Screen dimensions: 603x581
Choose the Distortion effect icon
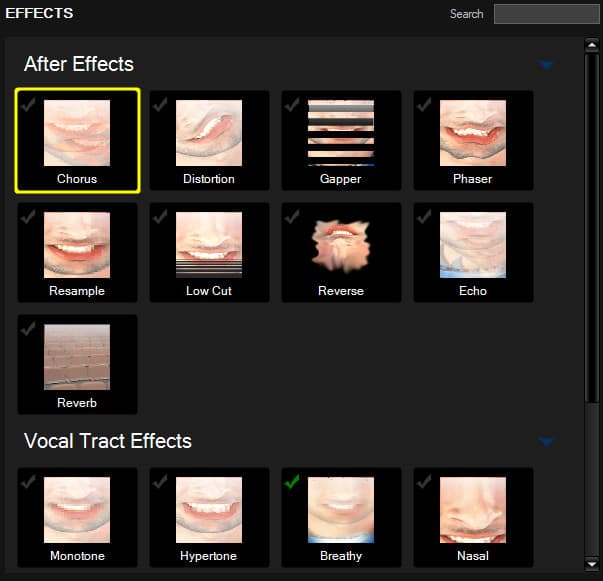pos(209,133)
